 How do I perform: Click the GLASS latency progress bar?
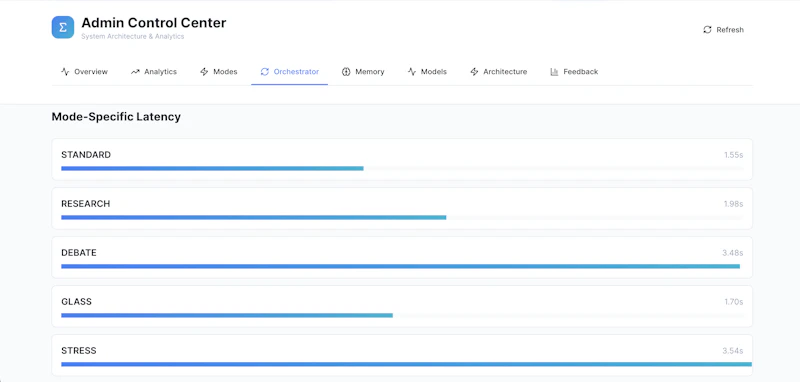point(402,315)
